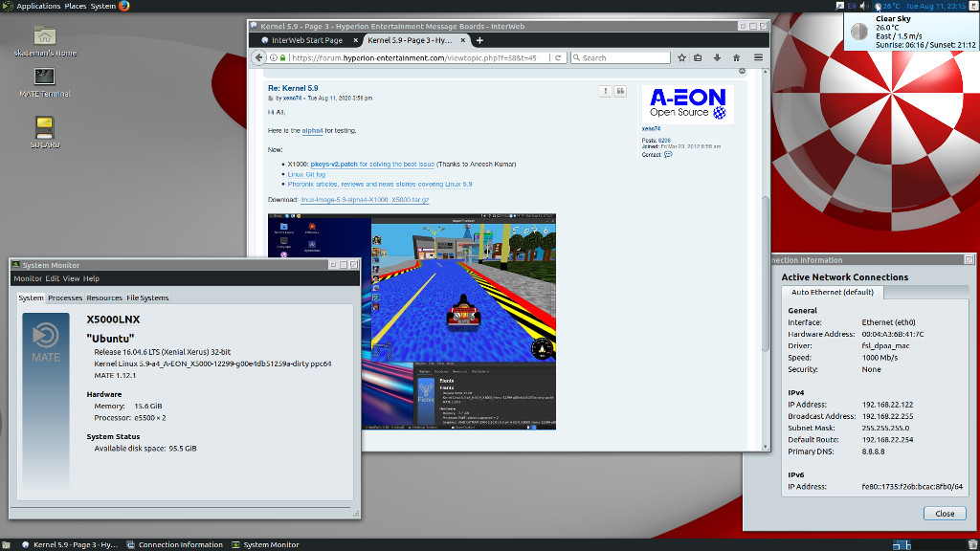This screenshot has width=980, height=551.
Task: Click the contact xeno74 speech bubble icon
Action: point(668,154)
